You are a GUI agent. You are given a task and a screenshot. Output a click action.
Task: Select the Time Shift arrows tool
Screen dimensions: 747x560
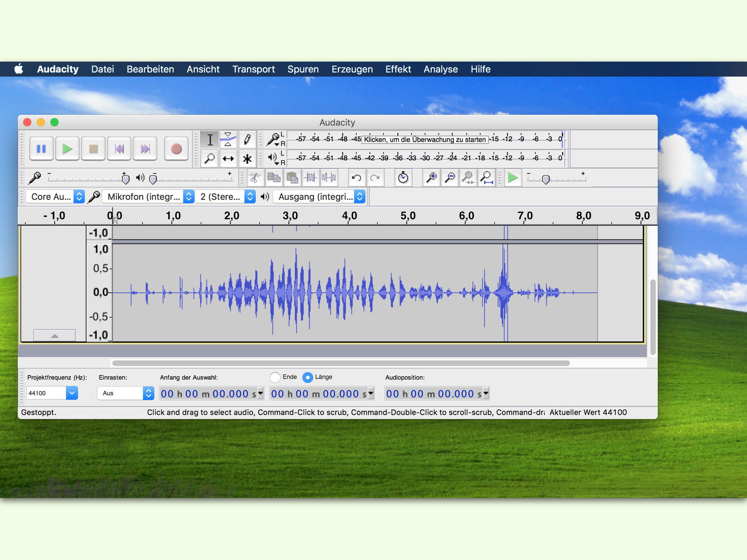[228, 159]
